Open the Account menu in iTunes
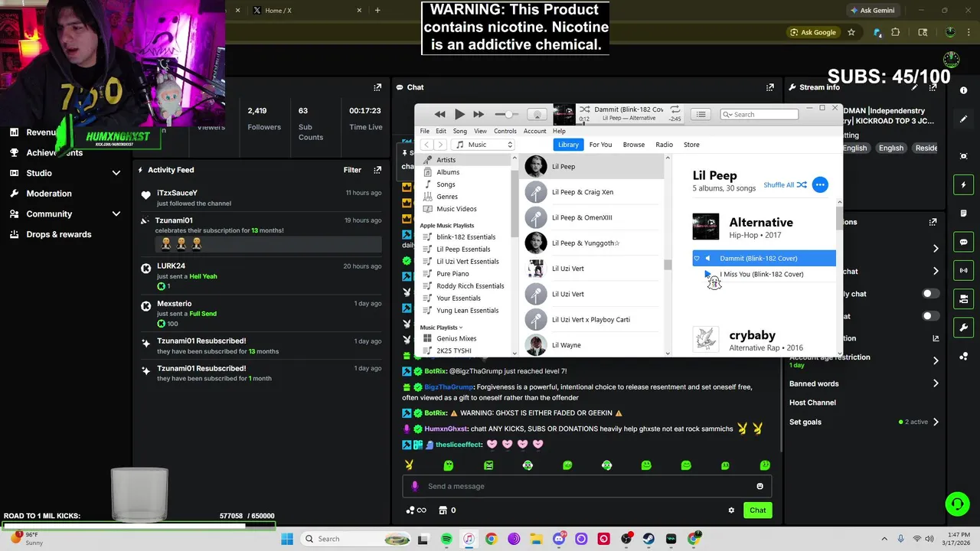Image resolution: width=980 pixels, height=551 pixels. pyautogui.click(x=534, y=131)
